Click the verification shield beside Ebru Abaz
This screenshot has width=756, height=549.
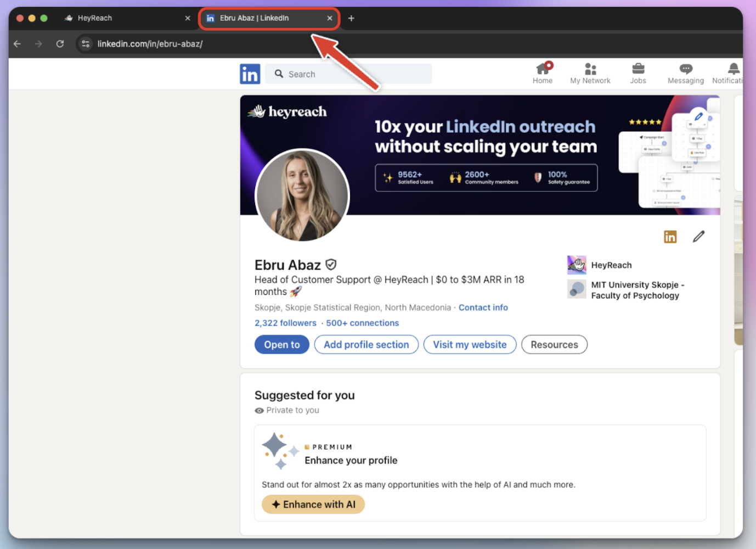tap(331, 265)
